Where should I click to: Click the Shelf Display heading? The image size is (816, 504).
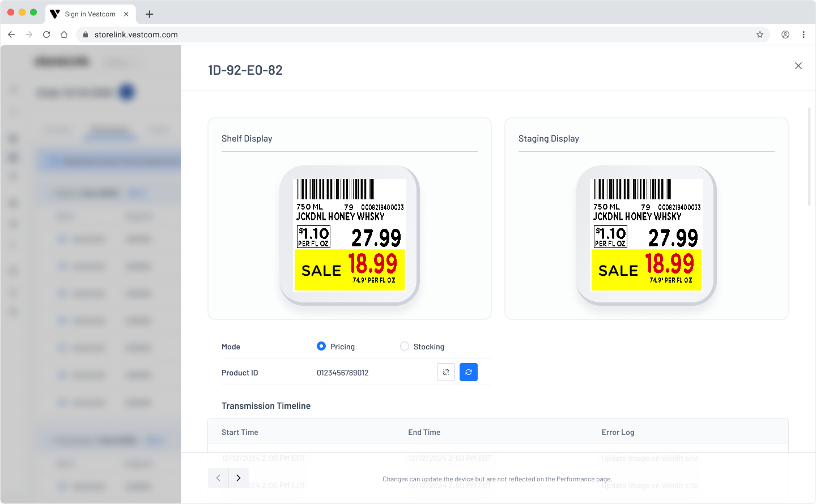click(x=247, y=139)
